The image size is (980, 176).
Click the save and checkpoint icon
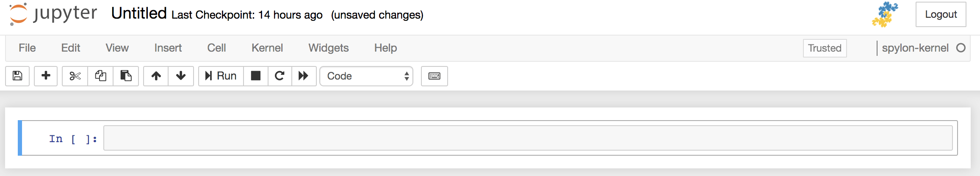17,76
